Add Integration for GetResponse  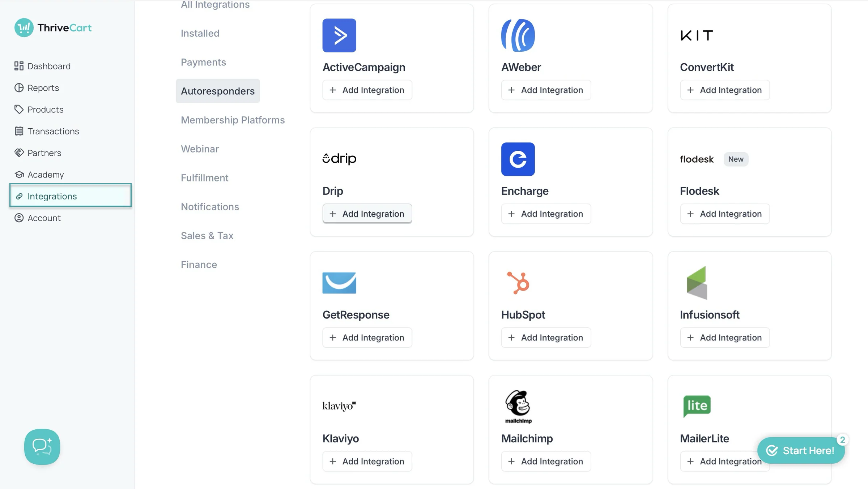tap(367, 338)
